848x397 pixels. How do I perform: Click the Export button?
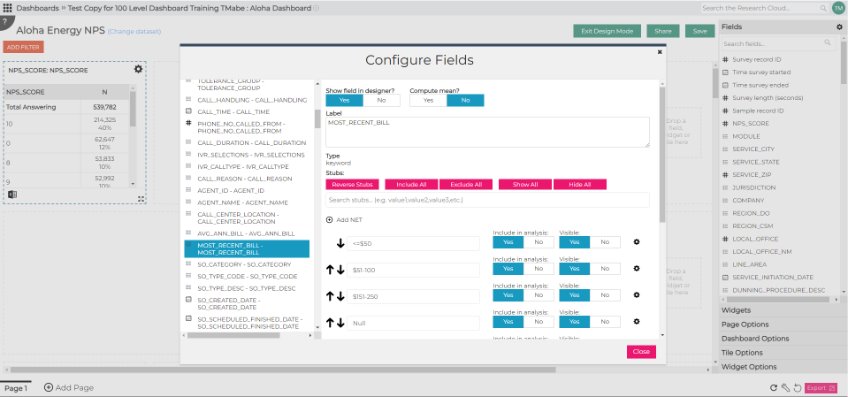coord(821,388)
